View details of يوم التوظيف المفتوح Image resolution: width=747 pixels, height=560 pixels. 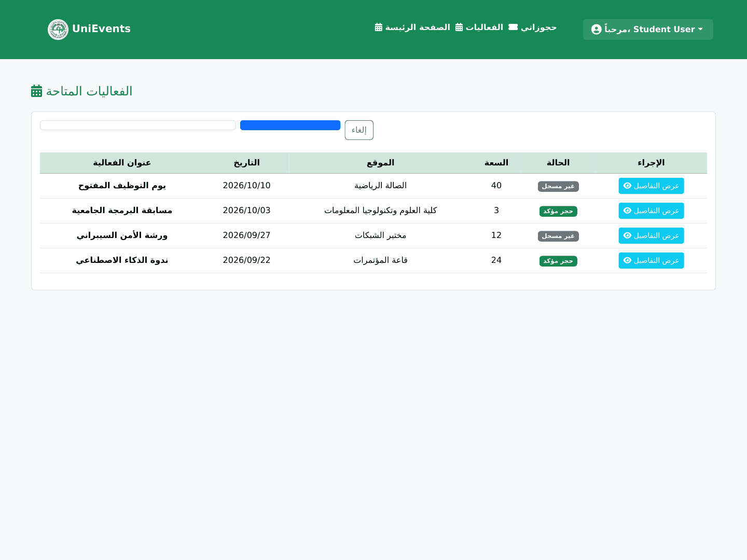point(651,186)
